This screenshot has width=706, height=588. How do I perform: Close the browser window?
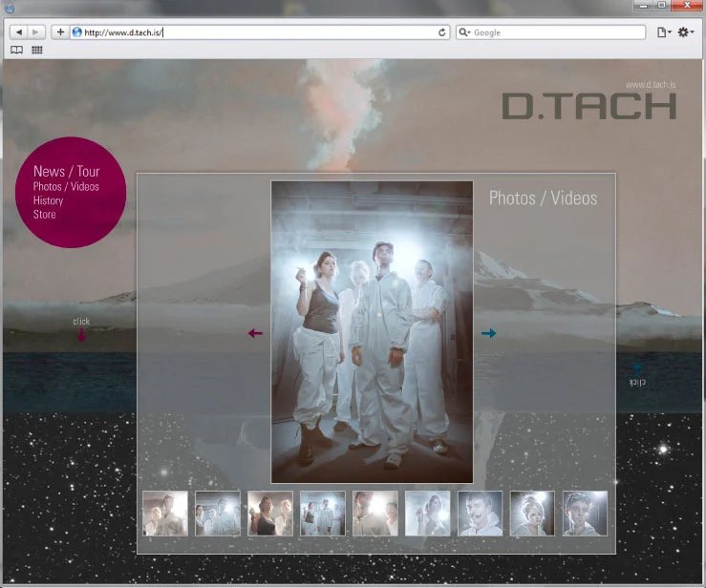[x=687, y=6]
